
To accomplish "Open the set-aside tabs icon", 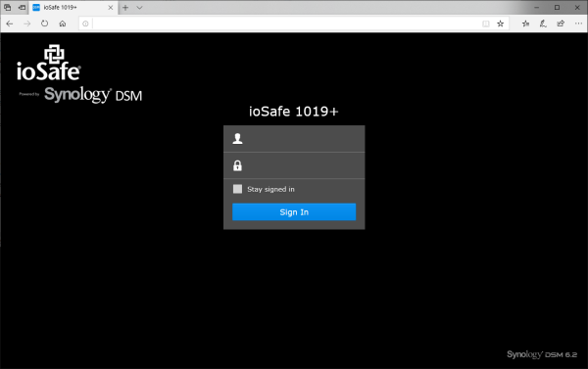I will 8,7.
